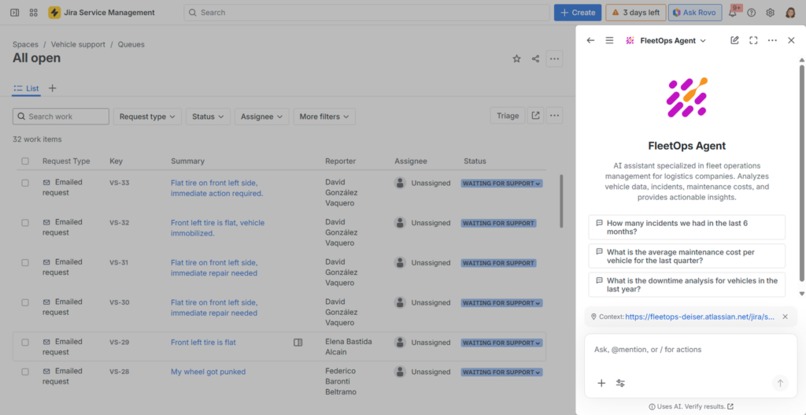Go to Spaces breadcrumb
The height and width of the screenshot is (415, 806).
coord(25,45)
